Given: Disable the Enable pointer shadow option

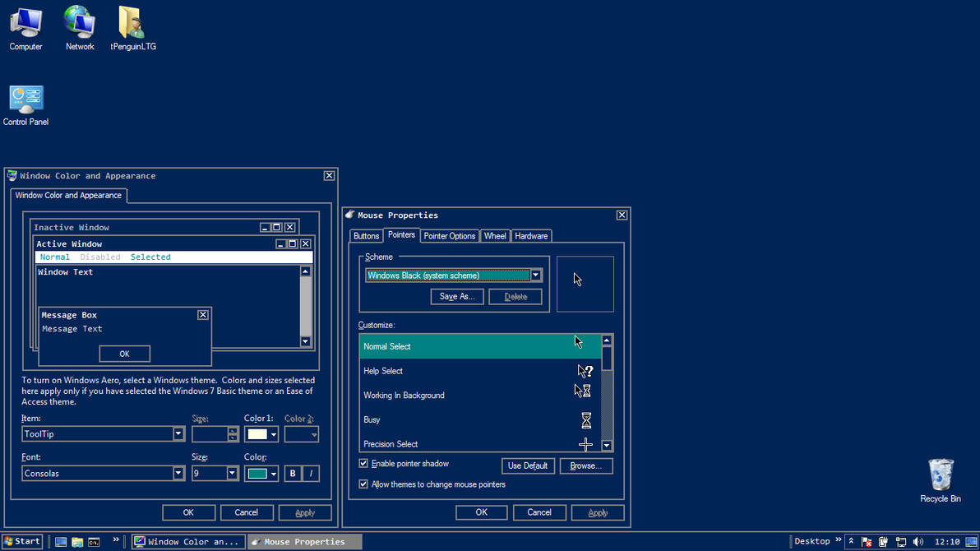Looking at the screenshot, I should pos(363,463).
